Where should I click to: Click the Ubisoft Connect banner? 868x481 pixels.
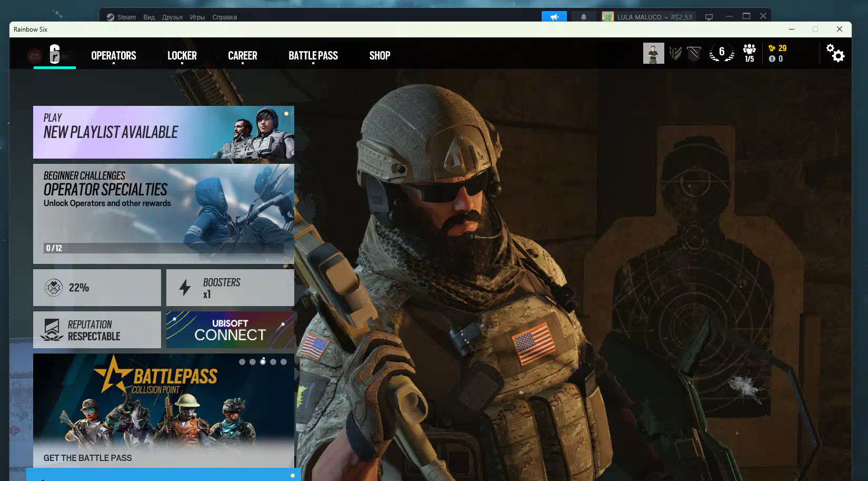230,330
